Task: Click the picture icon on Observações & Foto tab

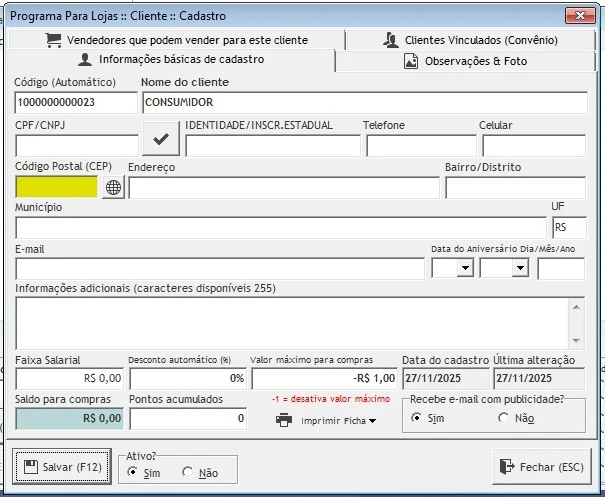Action: click(x=411, y=61)
